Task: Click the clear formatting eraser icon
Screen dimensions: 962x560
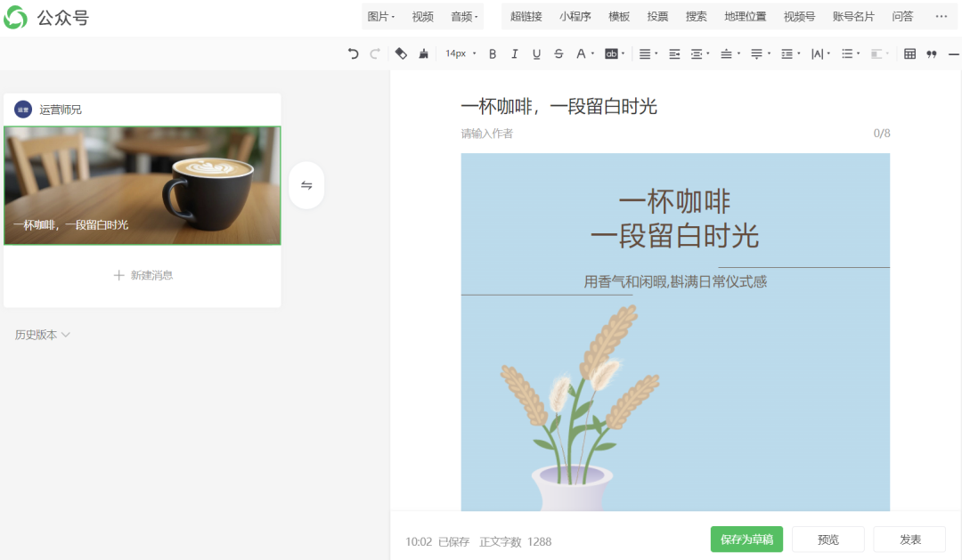Action: [x=401, y=53]
